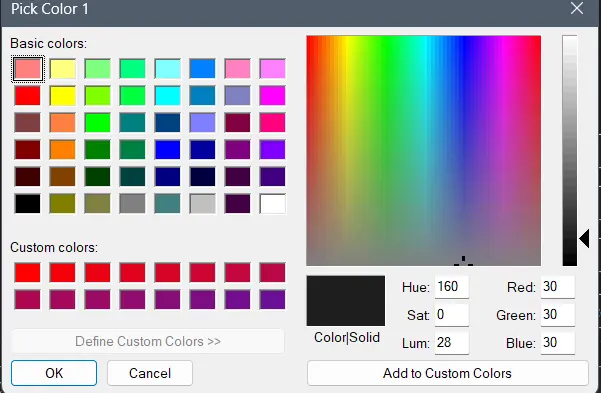Screen dimensions: 601x393
Task: Pick the light silver gray basic swatch
Action: 202,204
